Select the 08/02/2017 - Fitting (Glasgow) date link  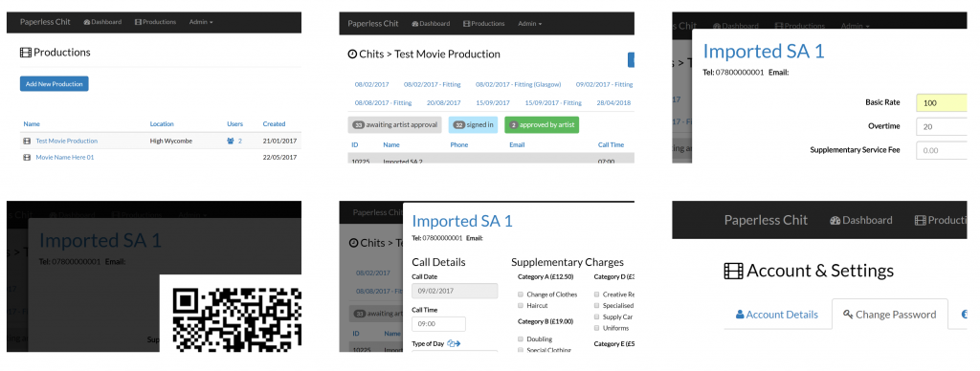click(x=518, y=84)
